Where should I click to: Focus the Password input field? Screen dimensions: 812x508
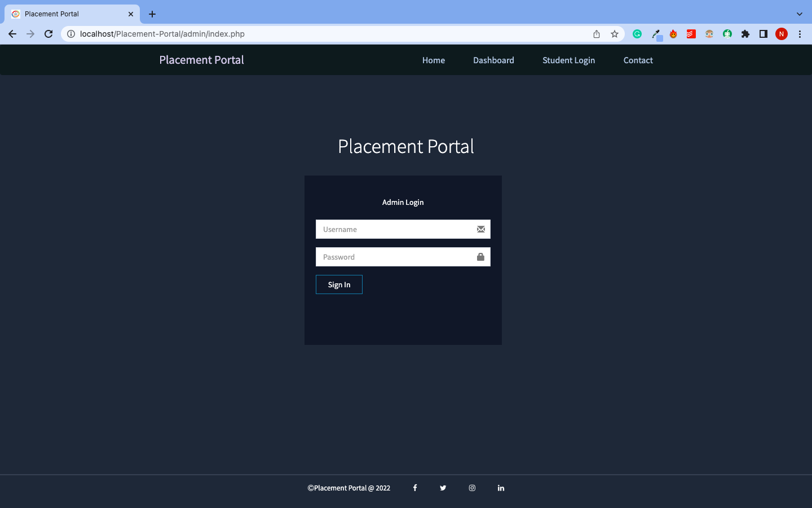[403, 257]
